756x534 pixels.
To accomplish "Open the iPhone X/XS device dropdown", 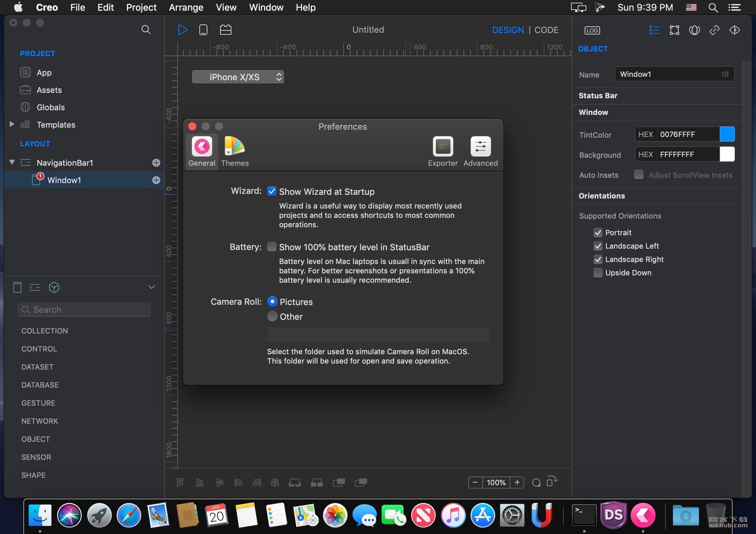I will (x=238, y=77).
